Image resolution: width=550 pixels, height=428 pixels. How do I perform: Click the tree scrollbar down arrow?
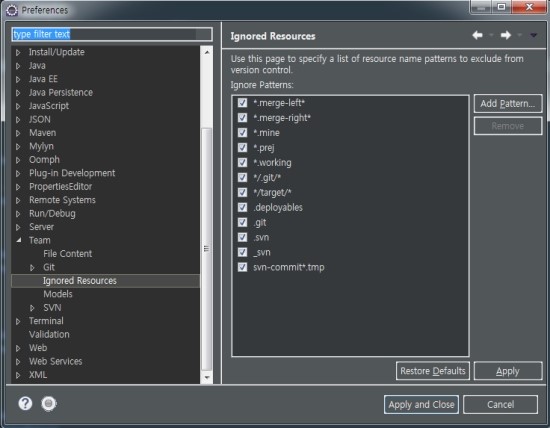point(207,377)
